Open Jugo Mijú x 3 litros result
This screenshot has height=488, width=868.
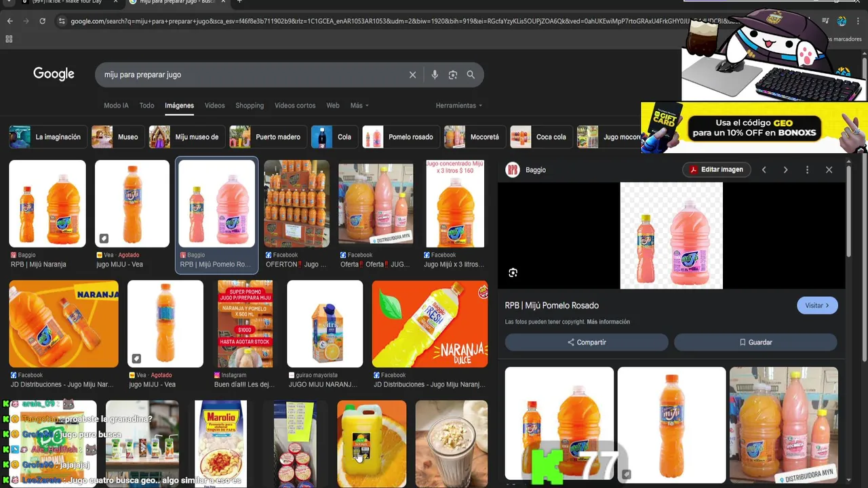click(x=455, y=203)
